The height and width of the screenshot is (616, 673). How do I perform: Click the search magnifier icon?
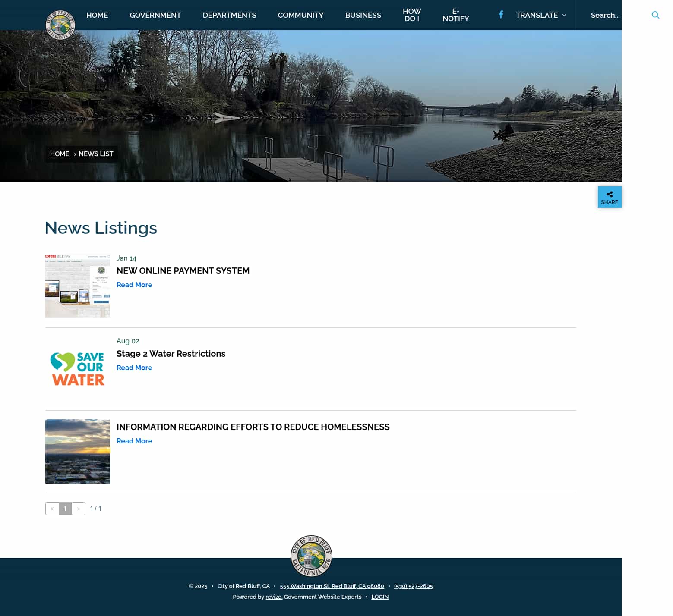655,15
